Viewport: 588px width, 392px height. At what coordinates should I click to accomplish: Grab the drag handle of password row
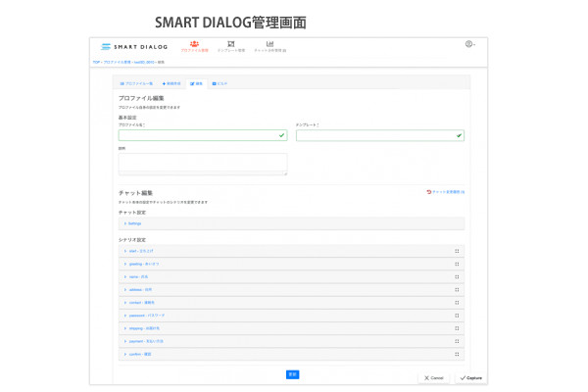coord(457,316)
